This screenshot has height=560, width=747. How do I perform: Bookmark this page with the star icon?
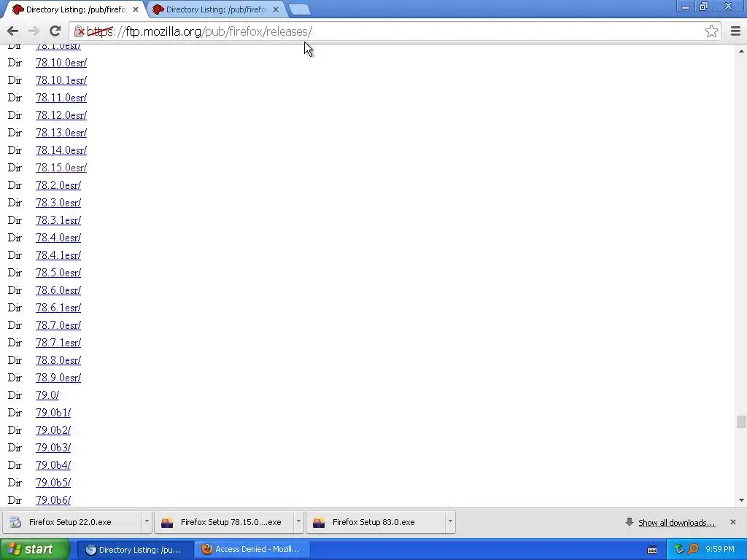point(711,31)
